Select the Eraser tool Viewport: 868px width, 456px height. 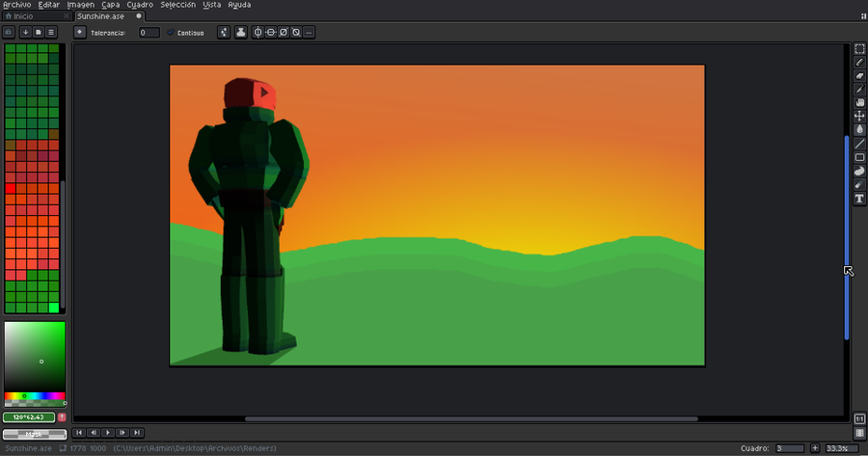tap(859, 75)
